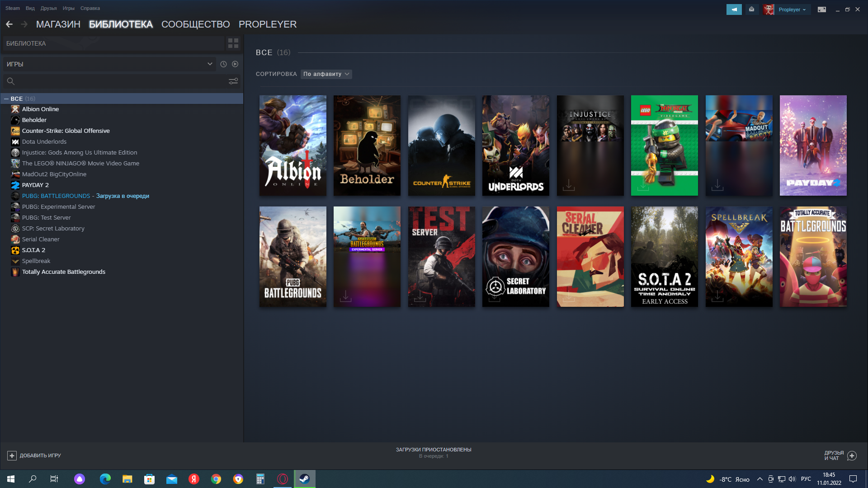This screenshot has height=488, width=868.
Task: Open LEGO Ninjago cover thumbnail
Action: coord(665,145)
